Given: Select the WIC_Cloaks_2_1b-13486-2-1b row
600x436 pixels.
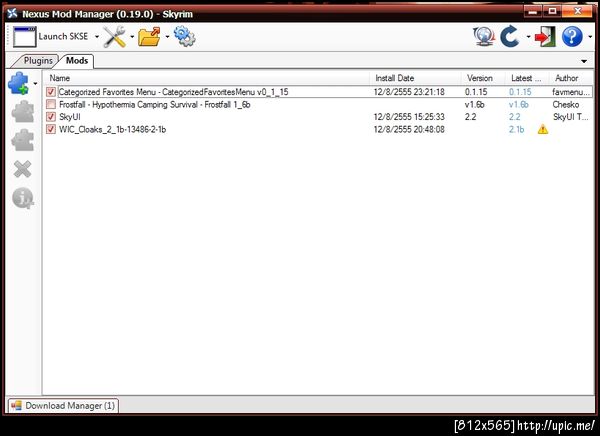Looking at the screenshot, I should coord(318,129).
